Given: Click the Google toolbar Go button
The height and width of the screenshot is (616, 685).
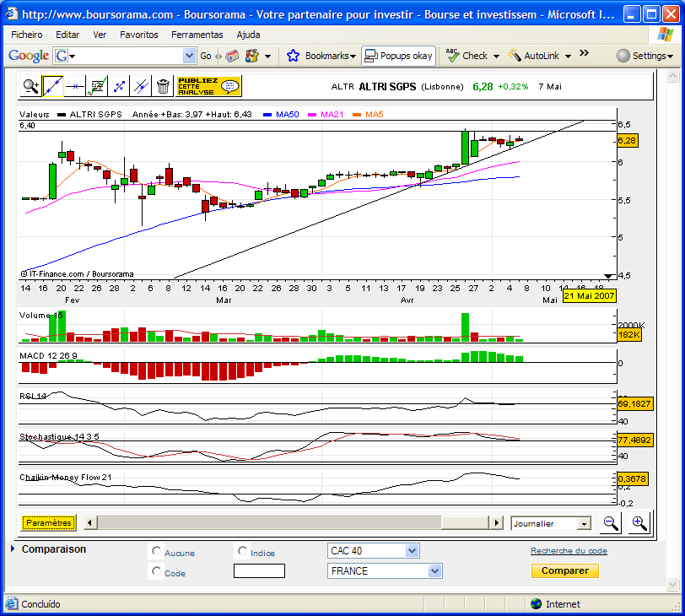Looking at the screenshot, I should pyautogui.click(x=205, y=56).
